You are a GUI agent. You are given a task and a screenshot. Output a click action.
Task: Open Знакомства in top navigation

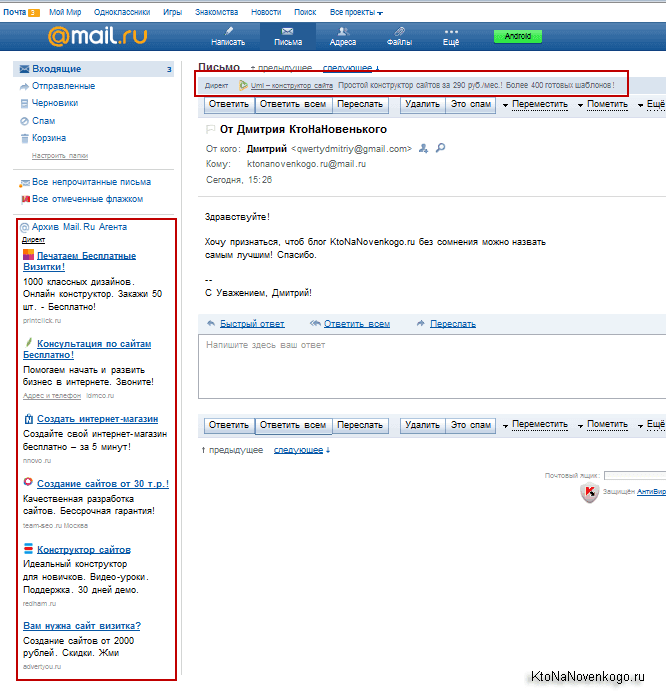[x=216, y=12]
